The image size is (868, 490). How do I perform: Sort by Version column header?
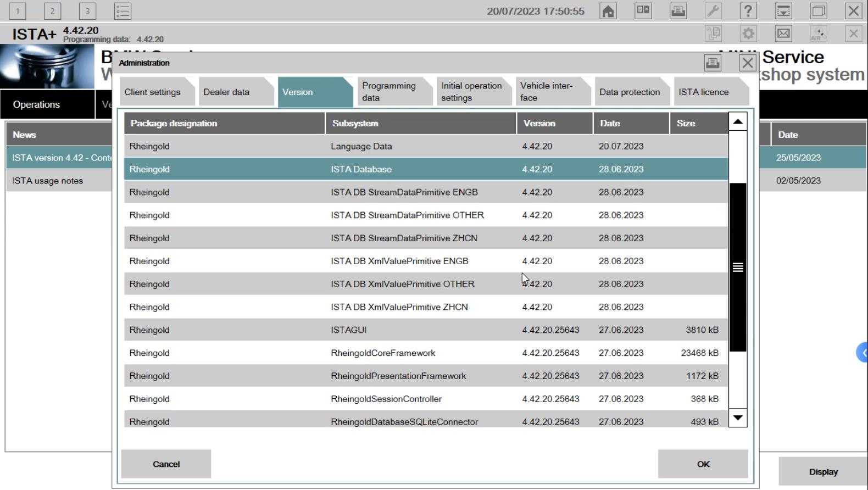click(555, 123)
